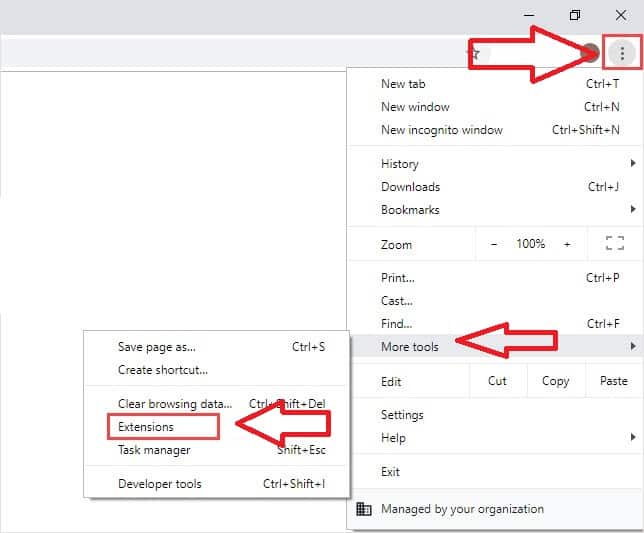The image size is (644, 533).
Task: Open Chrome Settings
Action: pos(402,415)
